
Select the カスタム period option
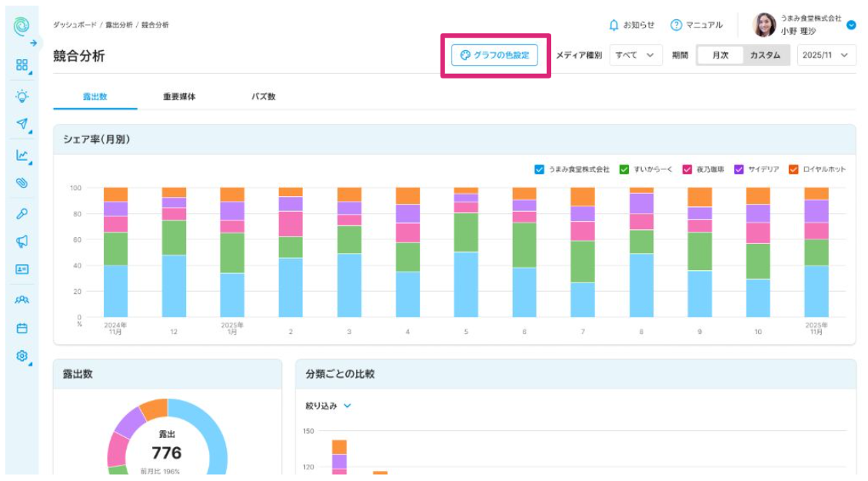[x=765, y=55]
